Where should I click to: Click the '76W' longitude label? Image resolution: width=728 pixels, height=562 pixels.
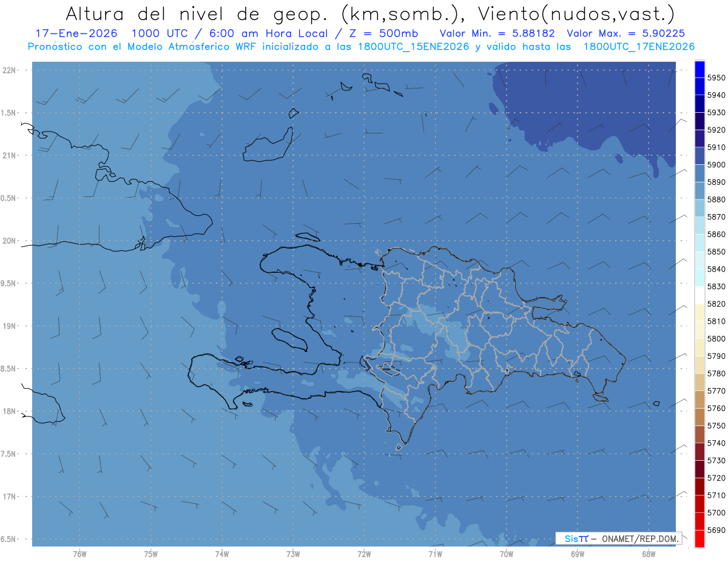point(79,554)
